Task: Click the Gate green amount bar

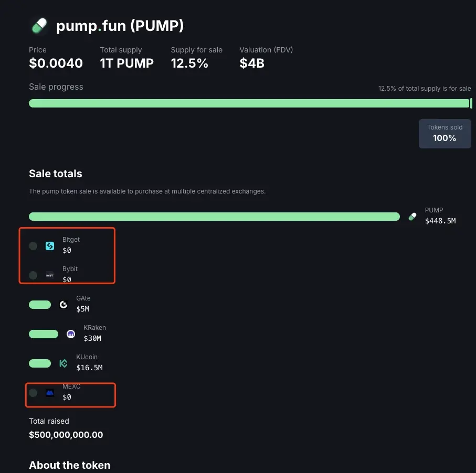Action: (40, 305)
